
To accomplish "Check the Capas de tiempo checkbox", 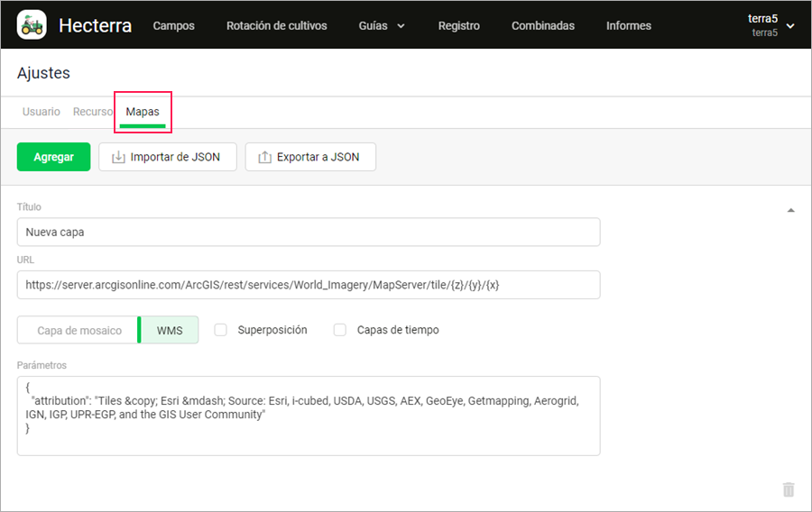I will tap(340, 330).
